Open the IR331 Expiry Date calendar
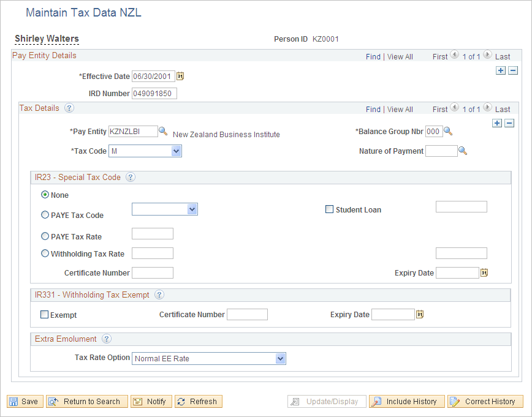Screen dimensions: 532x417 (x=419, y=314)
